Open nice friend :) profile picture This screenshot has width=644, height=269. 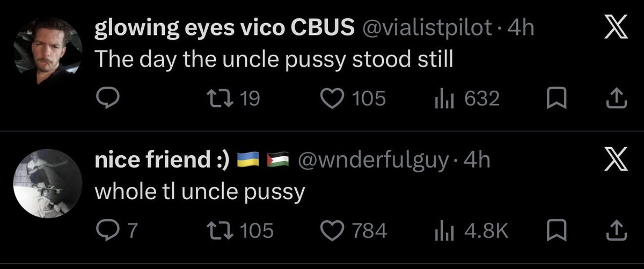pos(47,183)
